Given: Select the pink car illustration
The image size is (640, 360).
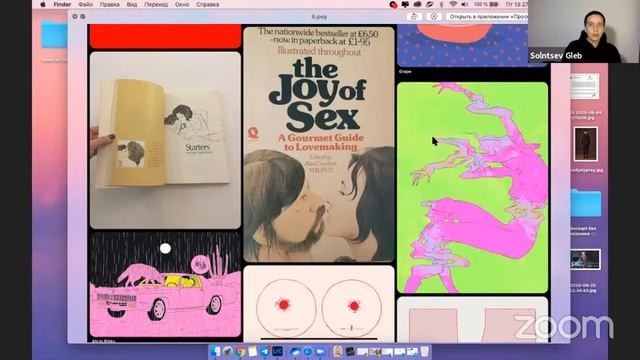Looking at the screenshot, I should click(165, 284).
